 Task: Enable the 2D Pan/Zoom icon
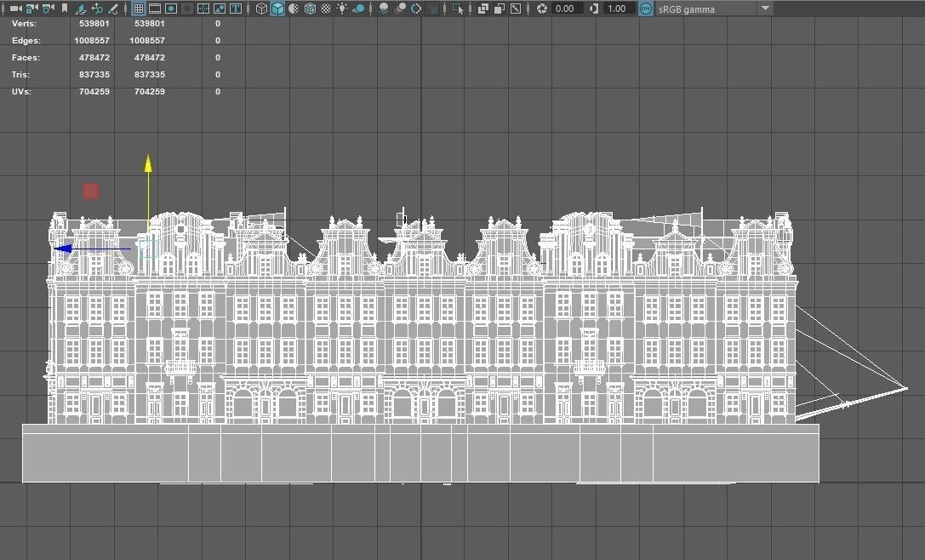97,9
